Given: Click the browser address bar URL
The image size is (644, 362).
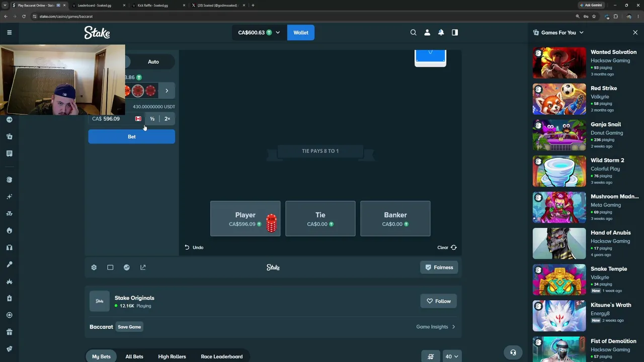Looking at the screenshot, I should click(x=66, y=17).
